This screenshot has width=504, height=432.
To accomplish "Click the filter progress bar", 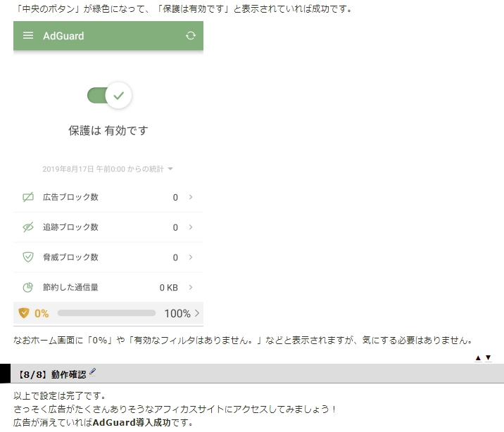I will point(106,313).
